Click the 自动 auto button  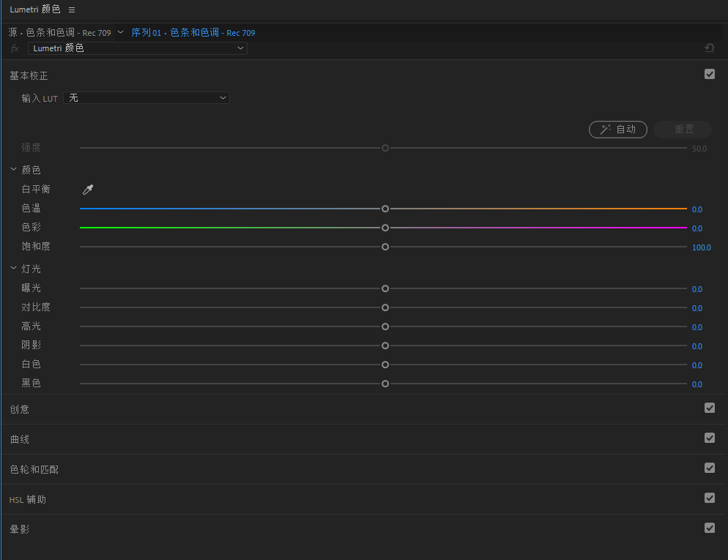[617, 130]
